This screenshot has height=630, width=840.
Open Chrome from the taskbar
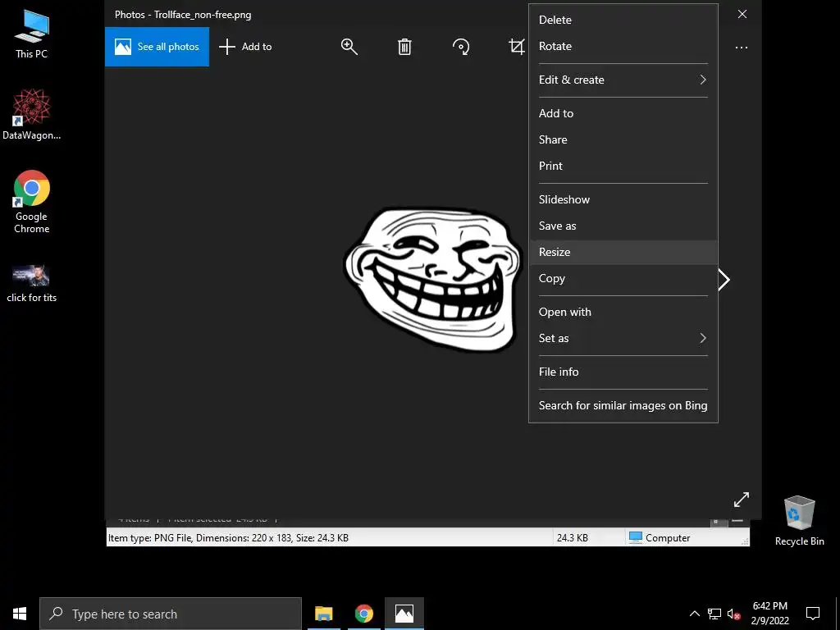[x=363, y=614]
